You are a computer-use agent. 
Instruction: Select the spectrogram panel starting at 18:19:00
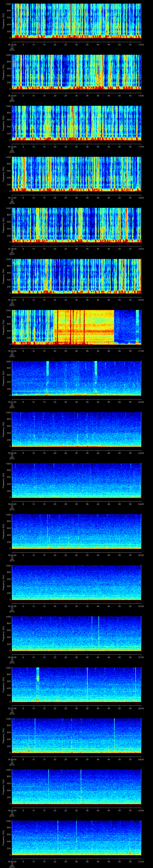(77, 276)
